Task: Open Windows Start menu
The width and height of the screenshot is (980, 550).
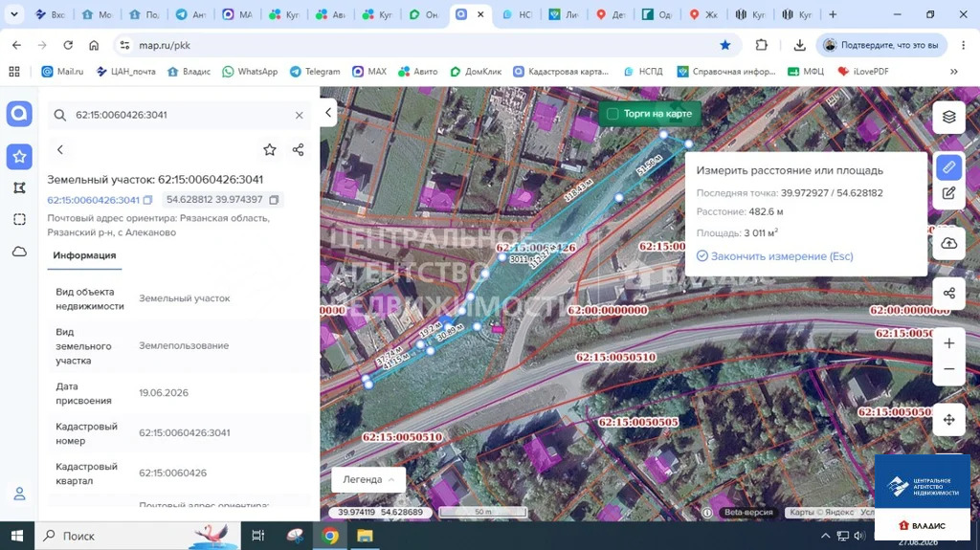Action: coord(17,536)
